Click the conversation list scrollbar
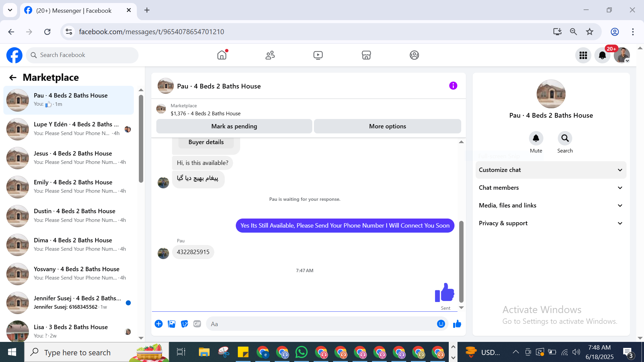The height and width of the screenshot is (362, 644). click(x=141, y=139)
